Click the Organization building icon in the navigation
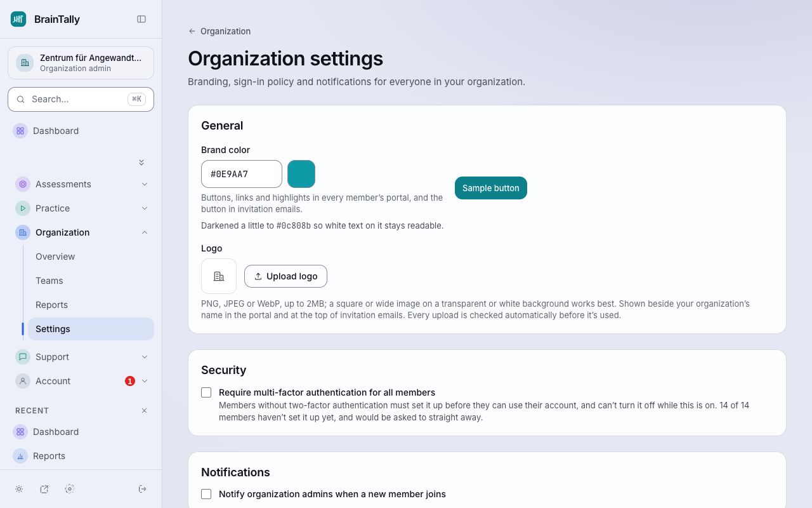The height and width of the screenshot is (508, 812). pyautogui.click(x=23, y=232)
